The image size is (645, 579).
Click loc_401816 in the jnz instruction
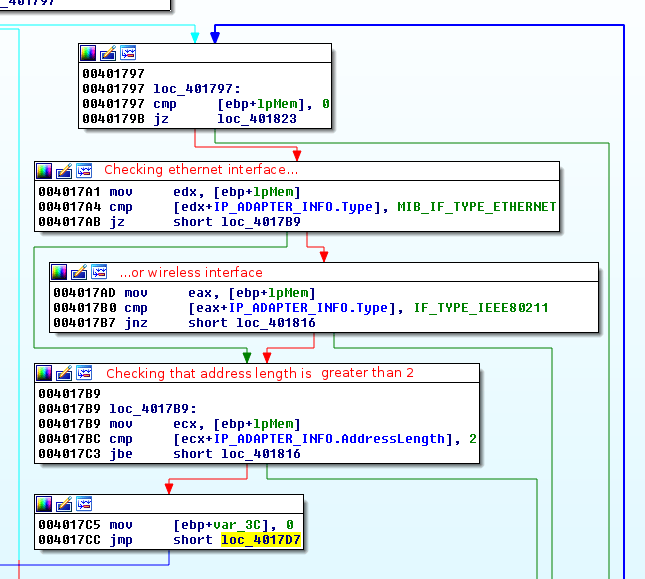(276, 322)
